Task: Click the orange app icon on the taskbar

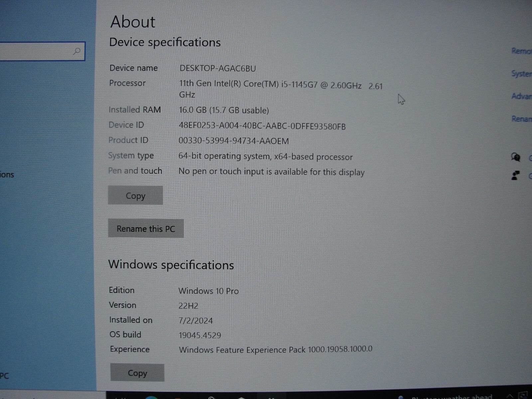Action: tap(178, 398)
